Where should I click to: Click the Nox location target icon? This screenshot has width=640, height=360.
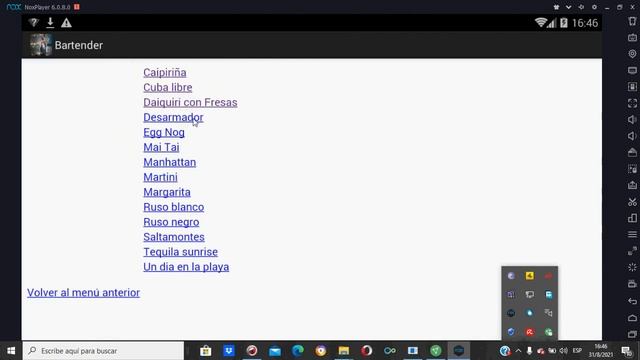tap(632, 53)
